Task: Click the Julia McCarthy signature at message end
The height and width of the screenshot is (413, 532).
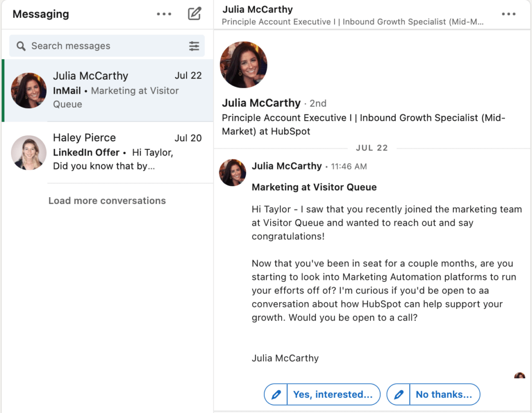Action: (285, 358)
